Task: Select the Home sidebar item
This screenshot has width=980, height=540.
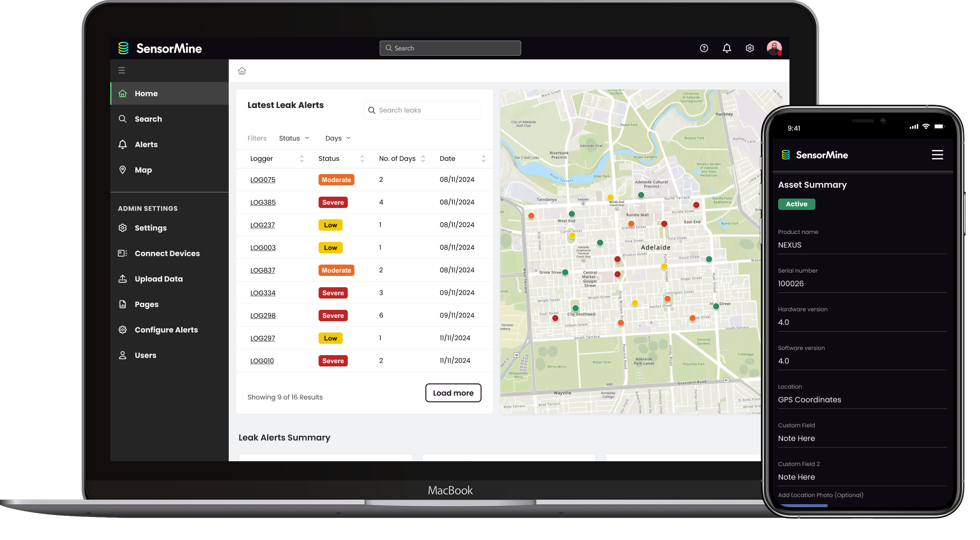Action: [170, 93]
